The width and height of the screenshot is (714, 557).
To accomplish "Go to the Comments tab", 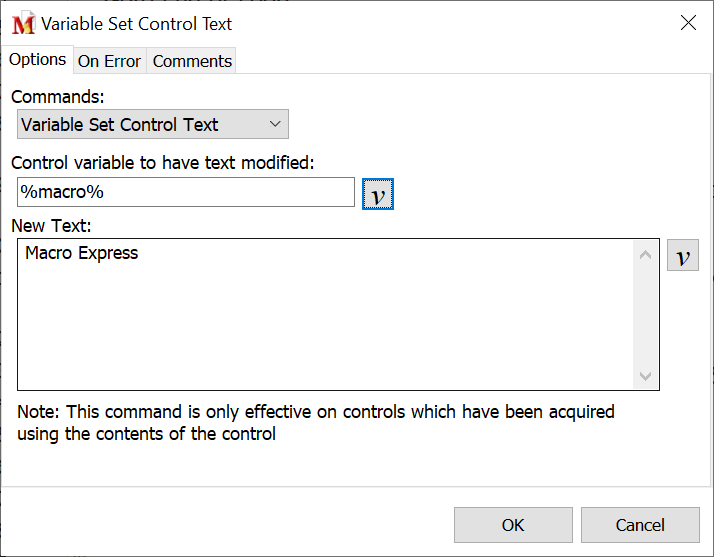I will coord(192,61).
